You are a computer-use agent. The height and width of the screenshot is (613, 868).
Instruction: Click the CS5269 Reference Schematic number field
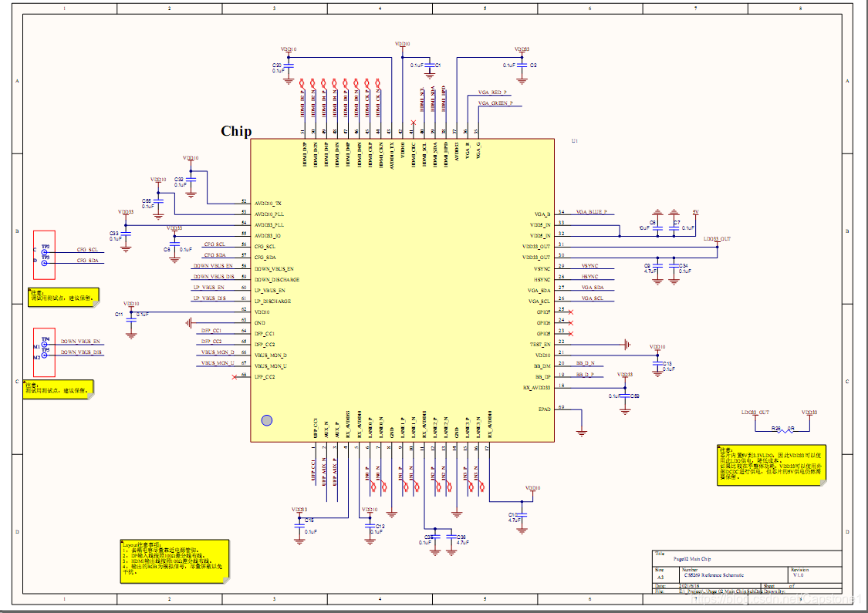click(714, 574)
